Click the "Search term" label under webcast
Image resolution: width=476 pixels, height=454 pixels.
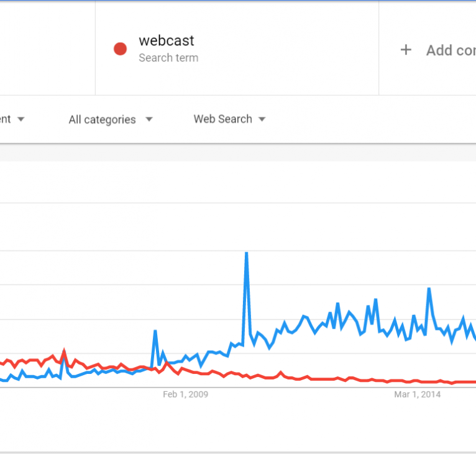pyautogui.click(x=168, y=58)
